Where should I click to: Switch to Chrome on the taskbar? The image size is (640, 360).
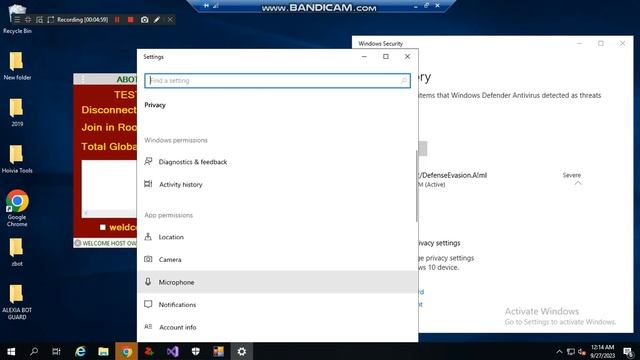[x=127, y=351]
